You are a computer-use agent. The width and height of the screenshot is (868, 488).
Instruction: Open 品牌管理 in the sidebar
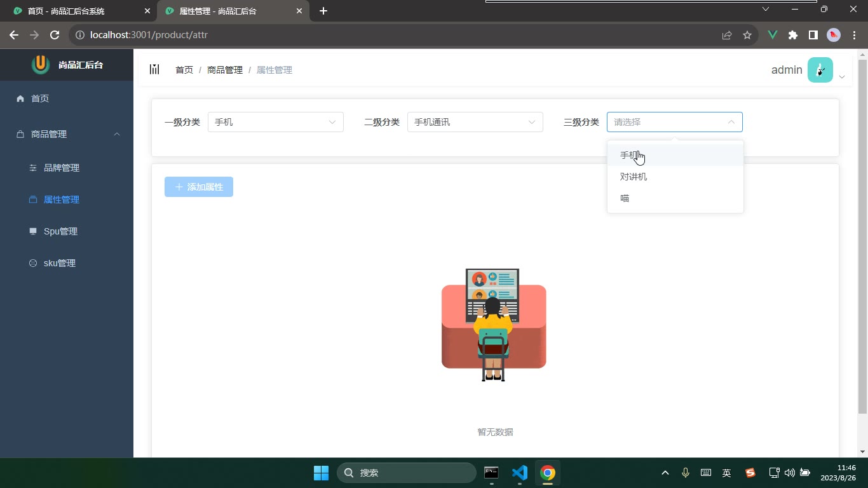point(67,168)
